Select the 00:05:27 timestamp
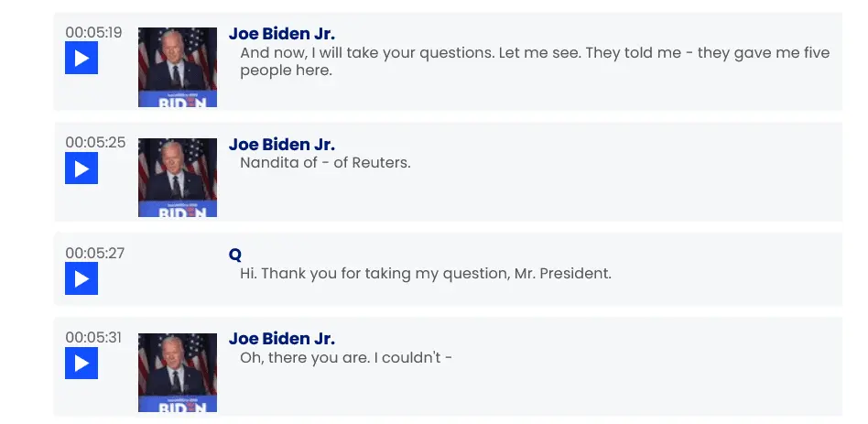 coord(93,253)
